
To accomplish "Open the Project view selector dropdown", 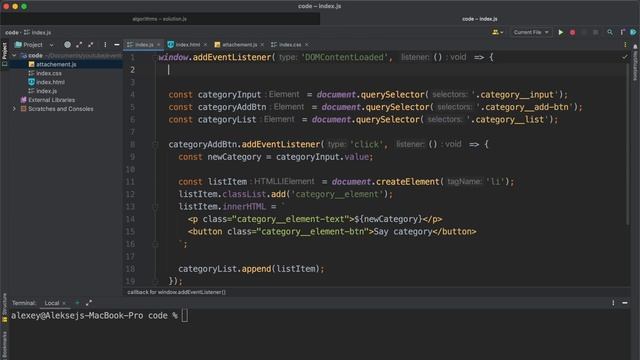I will coord(34,44).
